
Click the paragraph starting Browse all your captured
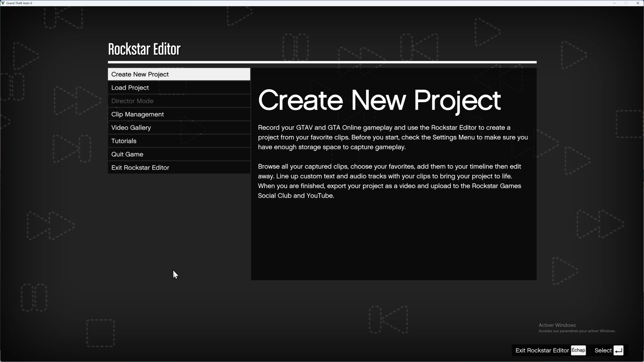[x=389, y=181]
